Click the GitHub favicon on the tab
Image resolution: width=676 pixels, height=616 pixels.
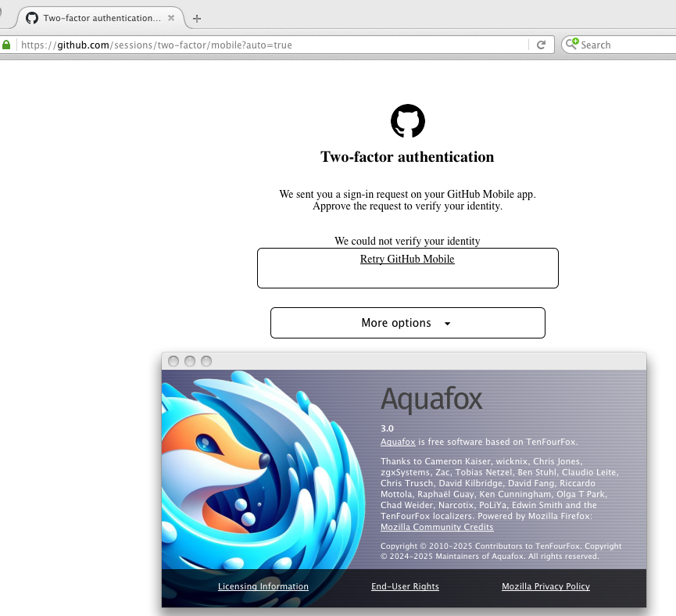tap(32, 18)
